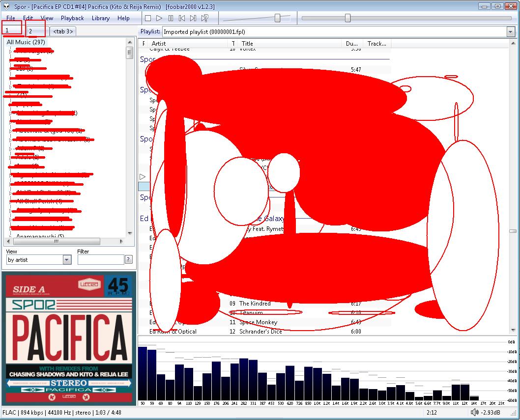Click the Random playback button

tap(205, 18)
